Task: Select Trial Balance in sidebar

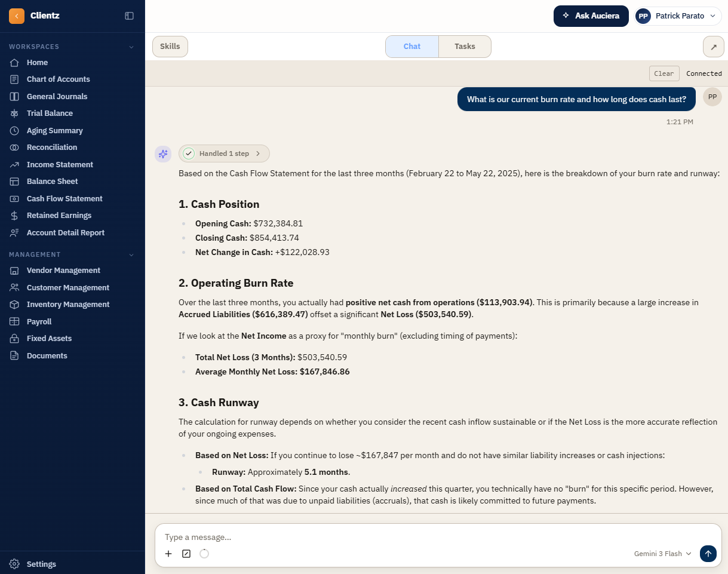Action: [50, 113]
